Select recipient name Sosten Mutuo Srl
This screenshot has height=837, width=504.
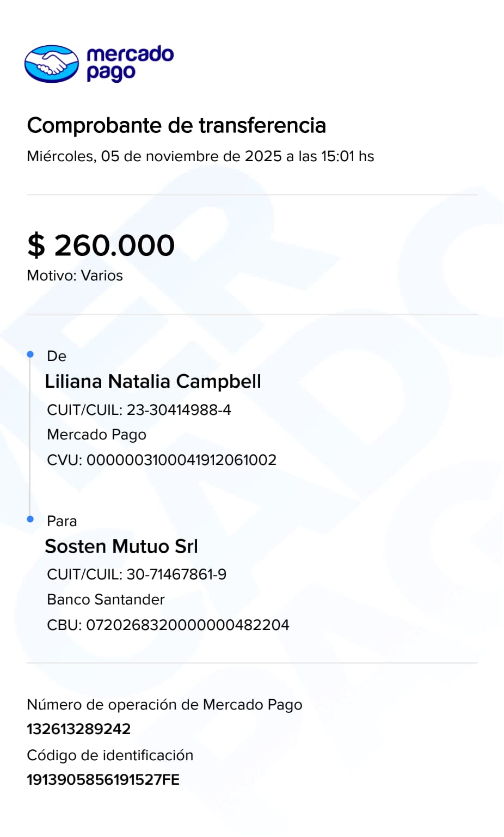(x=121, y=546)
